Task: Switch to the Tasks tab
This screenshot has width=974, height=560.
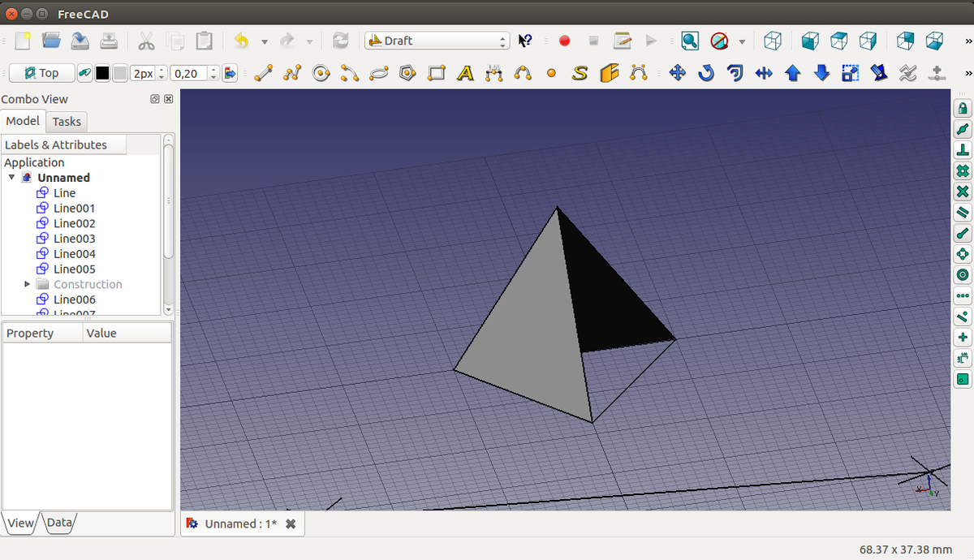Action: (67, 122)
